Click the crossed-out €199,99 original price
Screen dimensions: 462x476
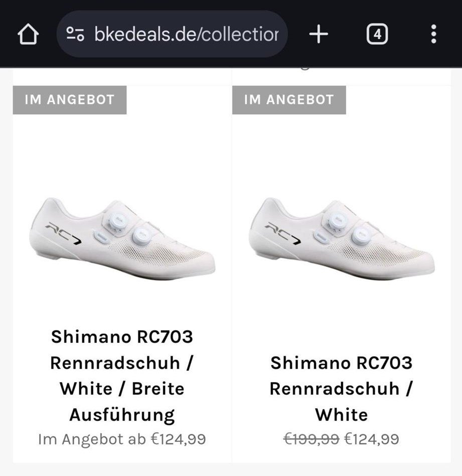(x=311, y=439)
